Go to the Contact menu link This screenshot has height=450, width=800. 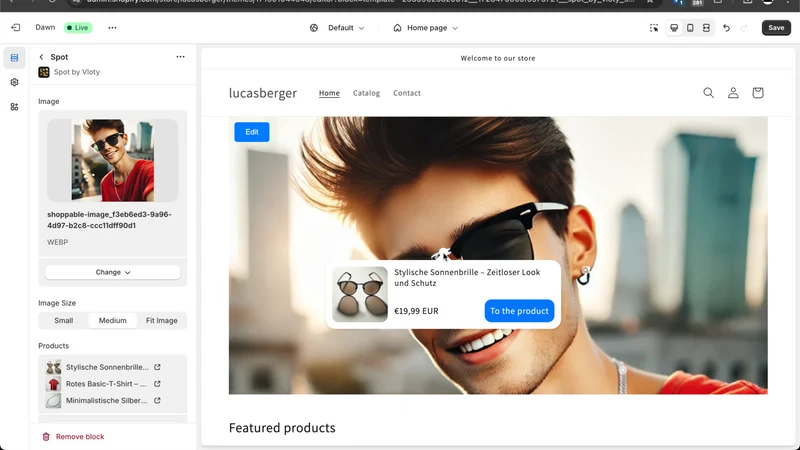pos(407,93)
